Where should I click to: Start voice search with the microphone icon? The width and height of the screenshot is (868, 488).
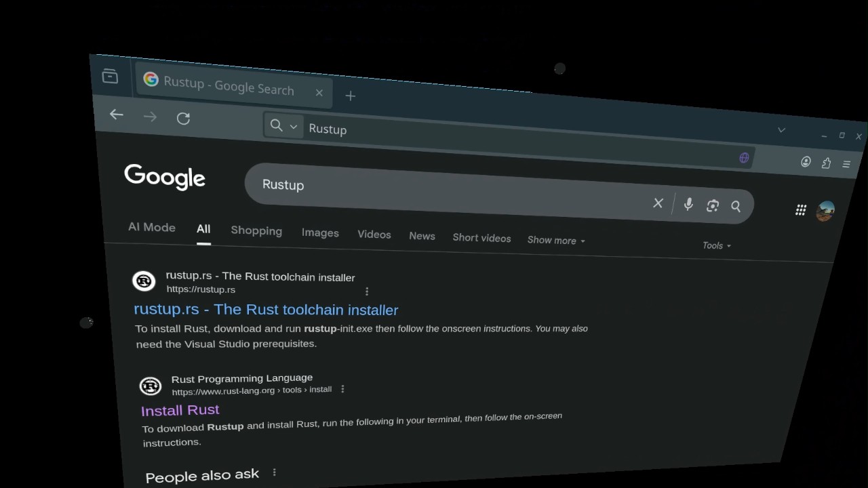pyautogui.click(x=688, y=205)
